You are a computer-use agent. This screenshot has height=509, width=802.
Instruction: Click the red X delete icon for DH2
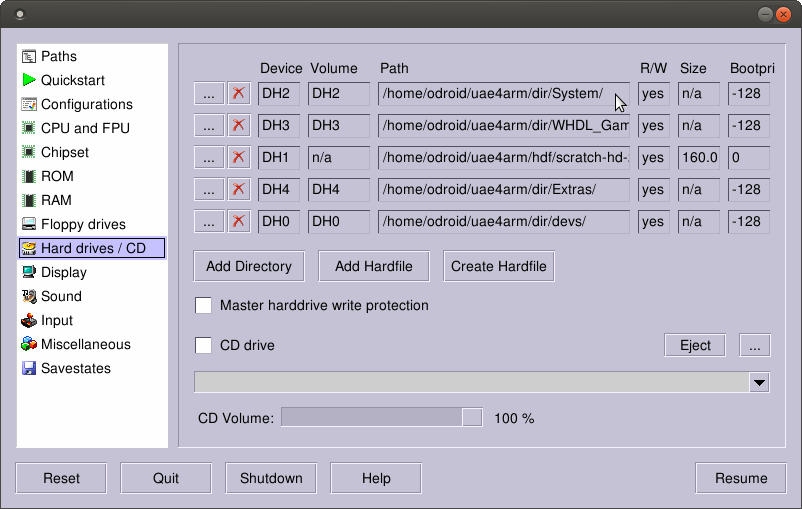point(238,94)
